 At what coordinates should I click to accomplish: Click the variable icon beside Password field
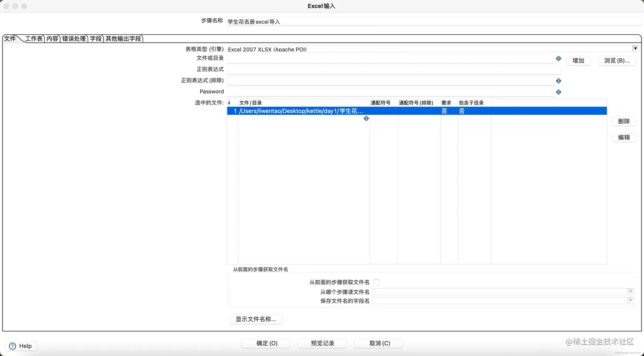click(558, 92)
